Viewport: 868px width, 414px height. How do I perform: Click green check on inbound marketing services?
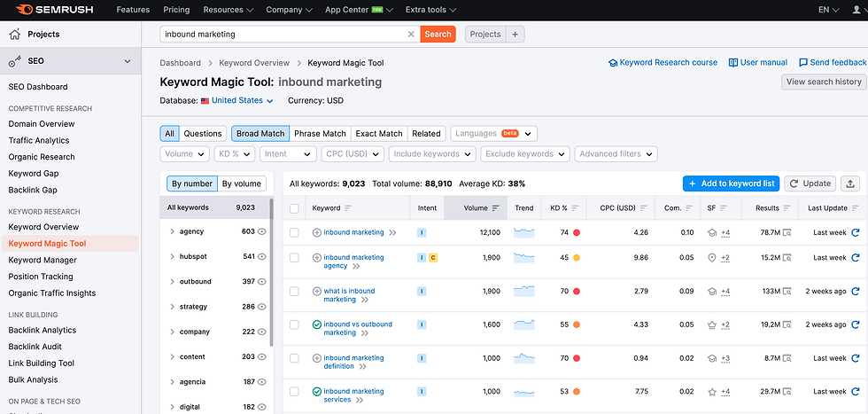click(317, 391)
